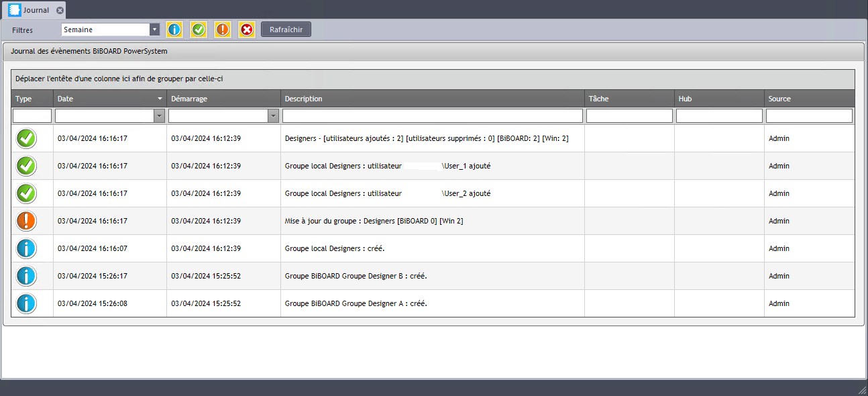Toggle the success events filter icon

[x=199, y=30]
